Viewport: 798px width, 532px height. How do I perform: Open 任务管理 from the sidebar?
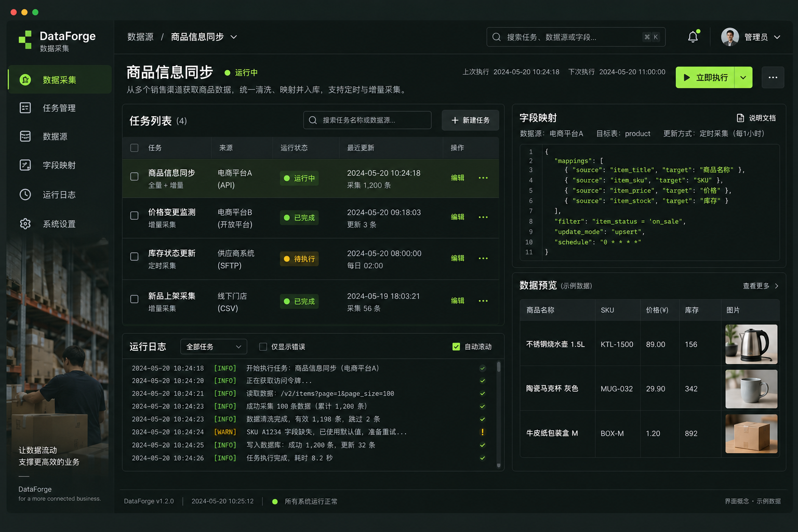pyautogui.click(x=60, y=108)
